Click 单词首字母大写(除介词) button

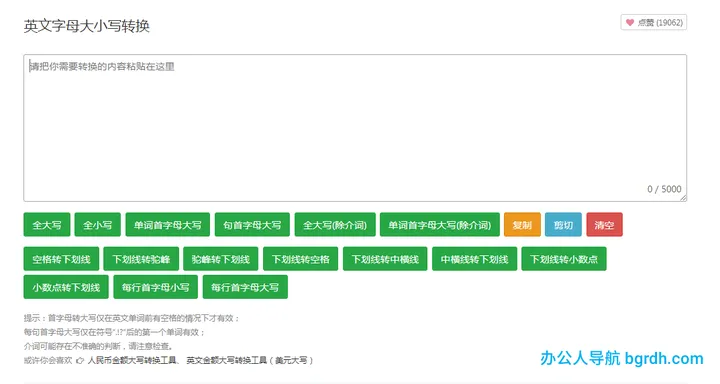click(x=440, y=225)
